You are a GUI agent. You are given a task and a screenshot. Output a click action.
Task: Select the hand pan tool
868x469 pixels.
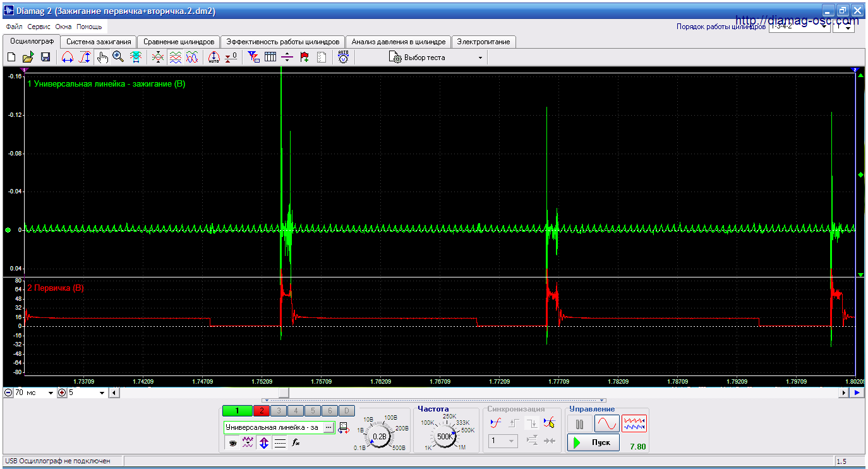[x=102, y=58]
